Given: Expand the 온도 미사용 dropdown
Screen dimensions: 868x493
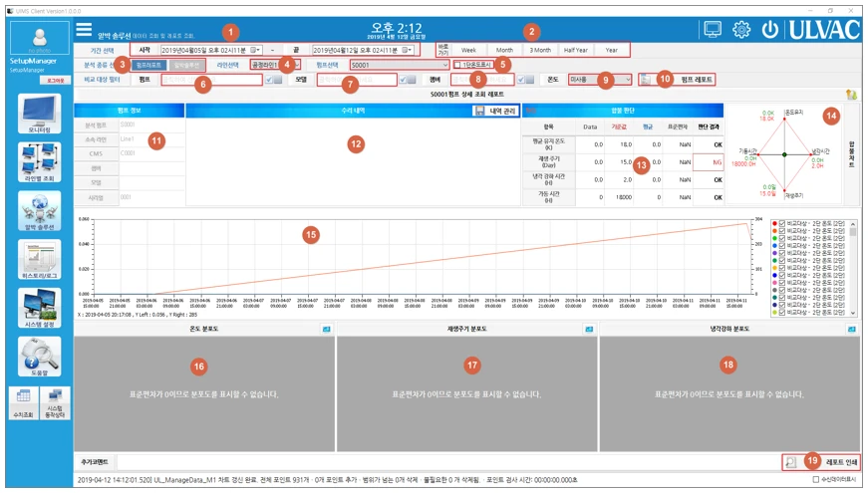Looking at the screenshot, I should (x=628, y=80).
